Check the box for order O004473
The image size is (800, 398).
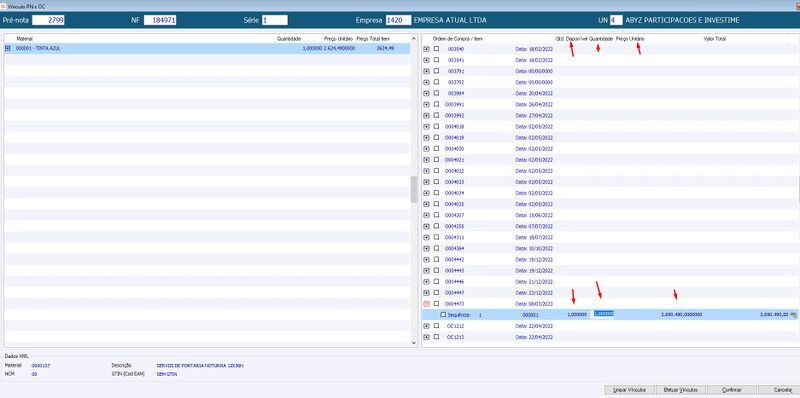(x=436, y=303)
